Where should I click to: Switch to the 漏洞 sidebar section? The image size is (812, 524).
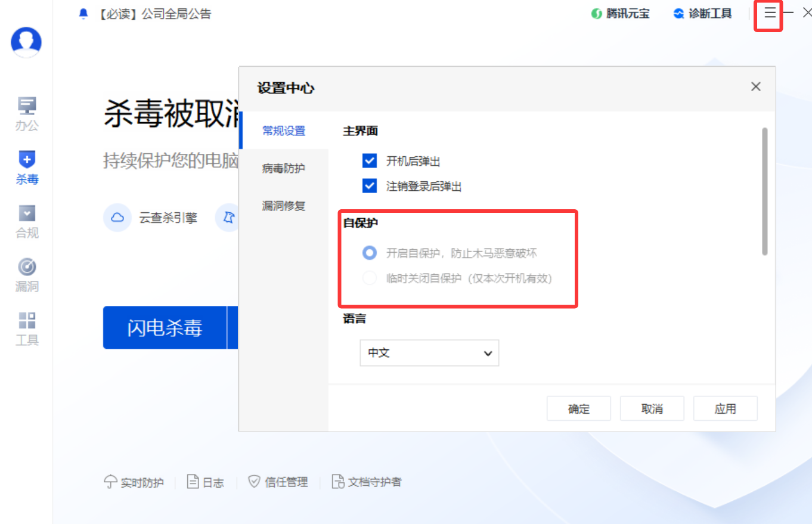click(27, 275)
